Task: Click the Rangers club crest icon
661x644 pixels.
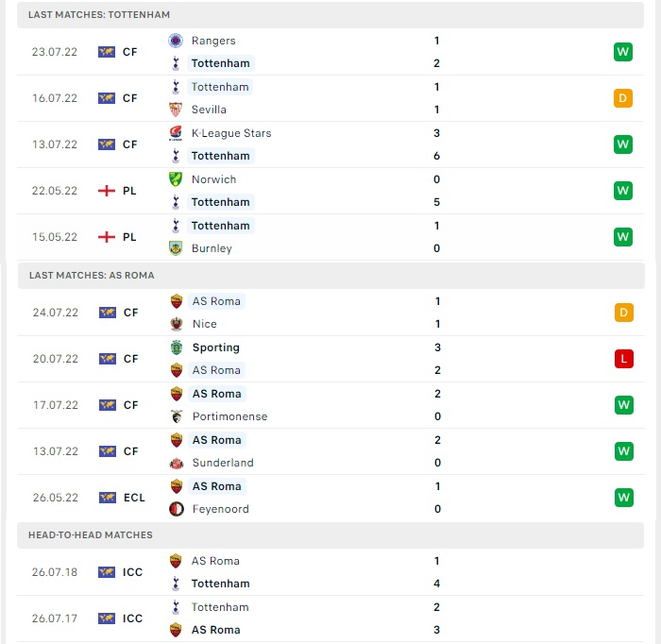Action: [176, 41]
